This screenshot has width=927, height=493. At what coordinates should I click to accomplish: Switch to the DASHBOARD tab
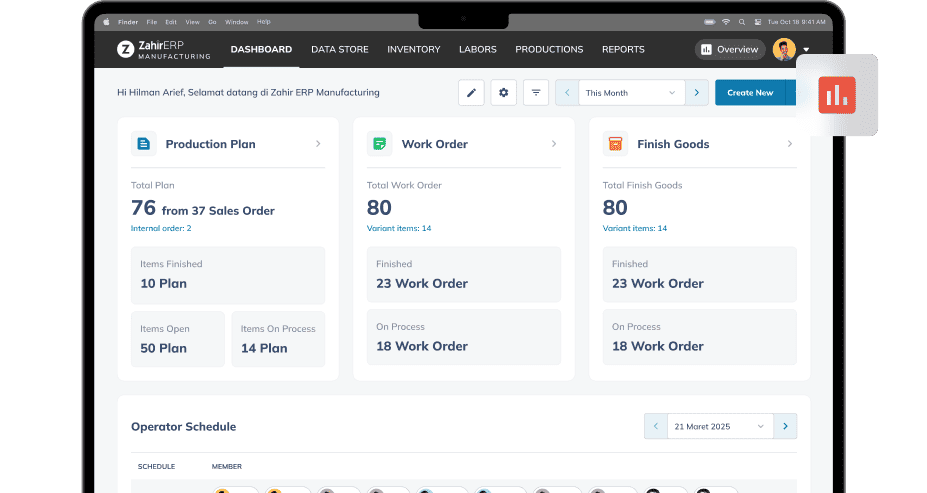click(261, 50)
